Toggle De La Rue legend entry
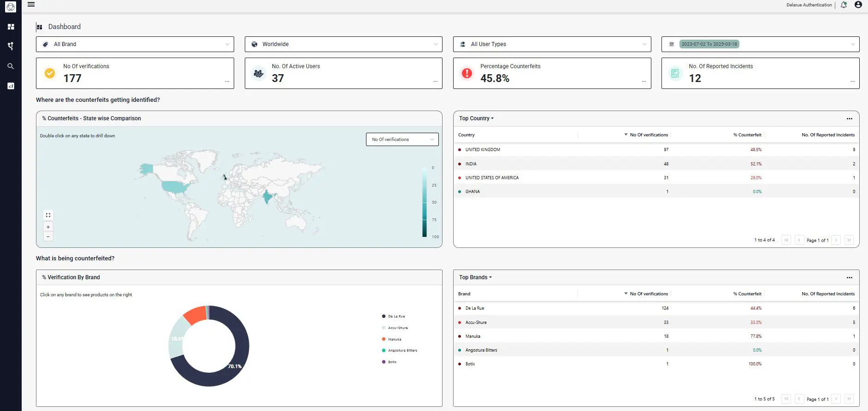 pyautogui.click(x=393, y=317)
